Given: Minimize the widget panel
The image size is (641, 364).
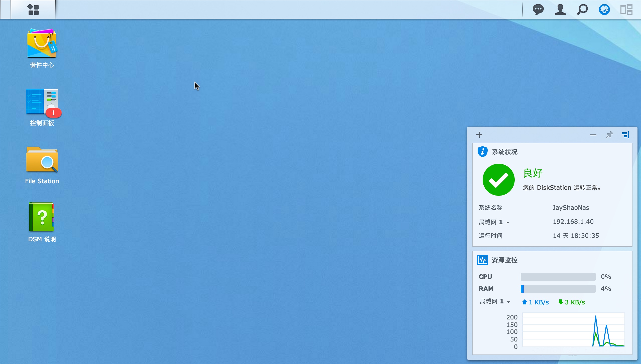Looking at the screenshot, I should click(x=593, y=135).
